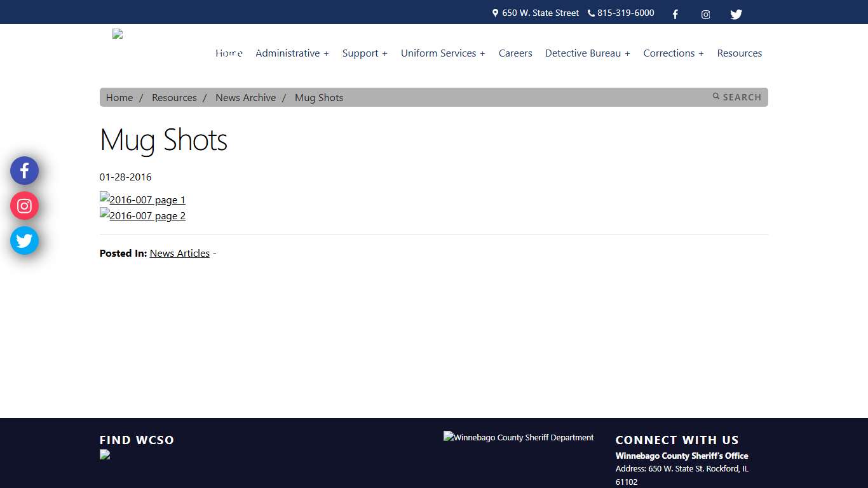Open the round Instagram floating side button
Screen dimensions: 868x488
click(x=24, y=206)
